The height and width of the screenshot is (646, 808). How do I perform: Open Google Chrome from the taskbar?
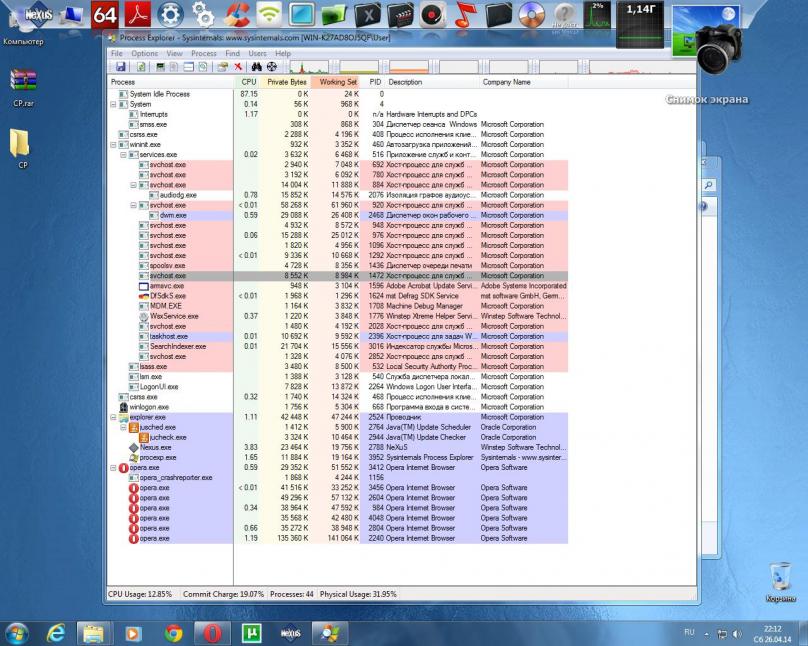tap(174, 633)
